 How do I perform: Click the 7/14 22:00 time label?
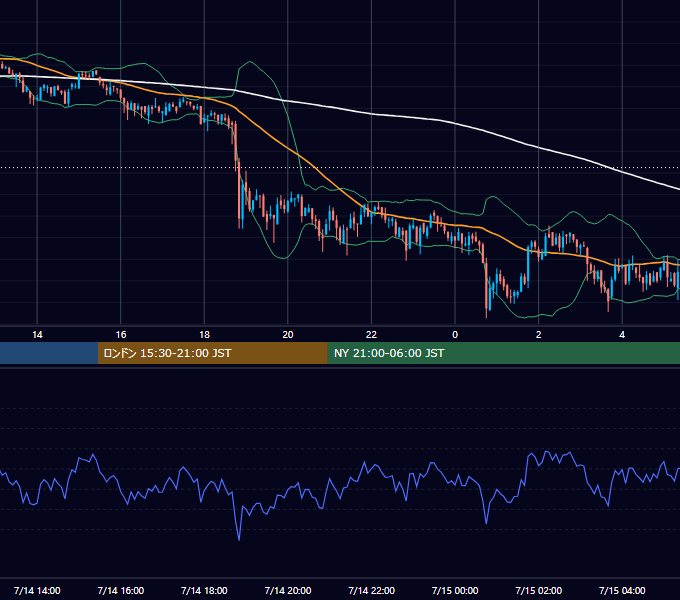click(x=372, y=590)
